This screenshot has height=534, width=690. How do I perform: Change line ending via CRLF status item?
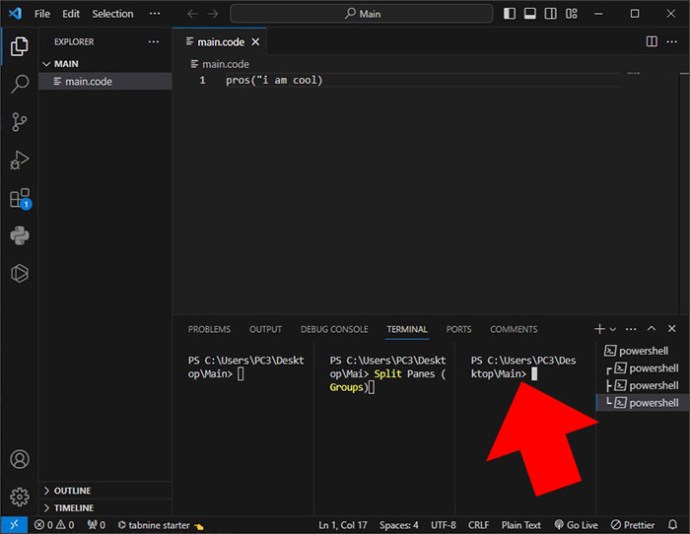[x=478, y=525]
